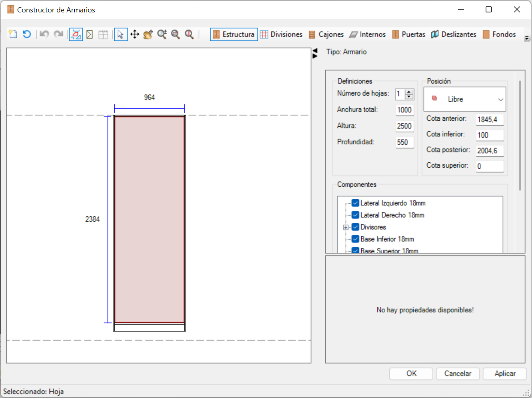The height and width of the screenshot is (398, 532).
Task: Click the zoom window magnifier icon
Action: coord(175,34)
